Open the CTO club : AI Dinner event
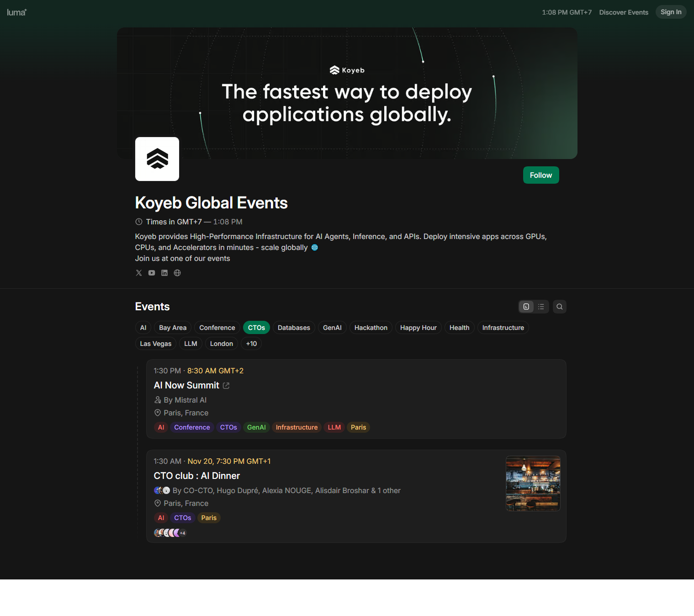The width and height of the screenshot is (694, 616). 197,476
